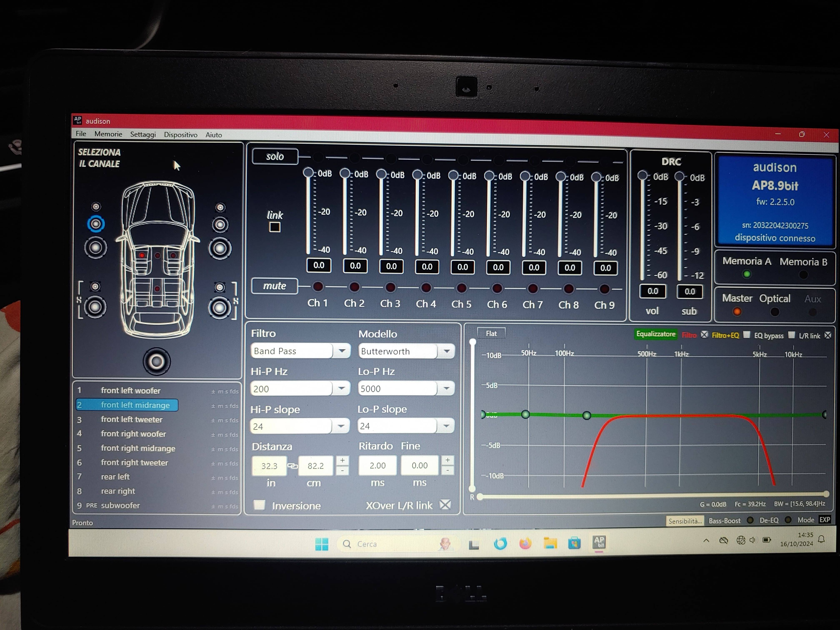Viewport: 840px width, 630px height.
Task: Enable the Inversione phase checkbox
Action: pyautogui.click(x=259, y=505)
